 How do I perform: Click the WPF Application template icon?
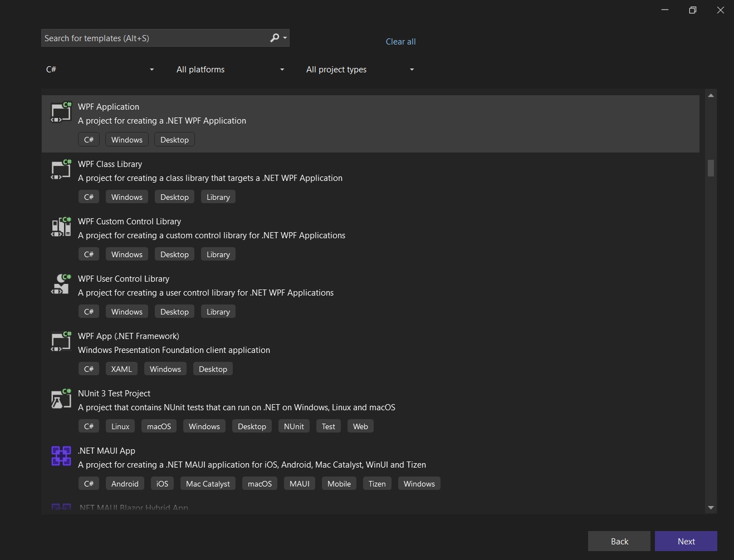[x=61, y=112]
